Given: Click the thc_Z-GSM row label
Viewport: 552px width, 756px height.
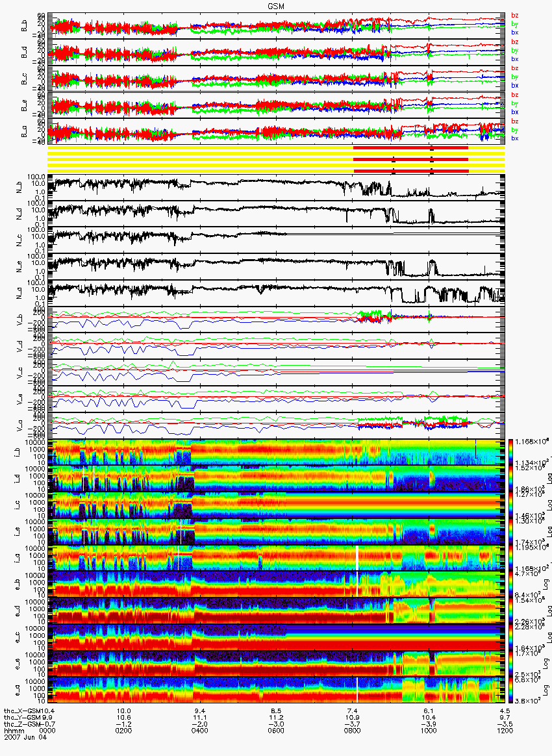Looking at the screenshot, I should point(23,725).
